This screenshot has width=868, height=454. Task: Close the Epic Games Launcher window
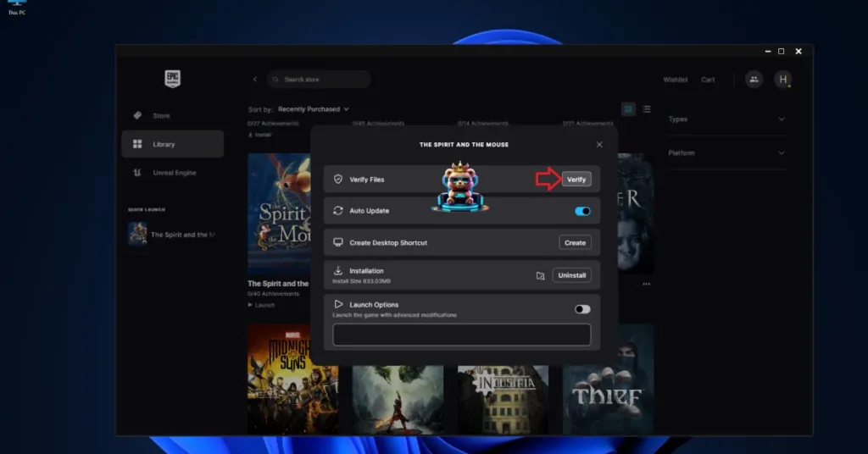[798, 51]
